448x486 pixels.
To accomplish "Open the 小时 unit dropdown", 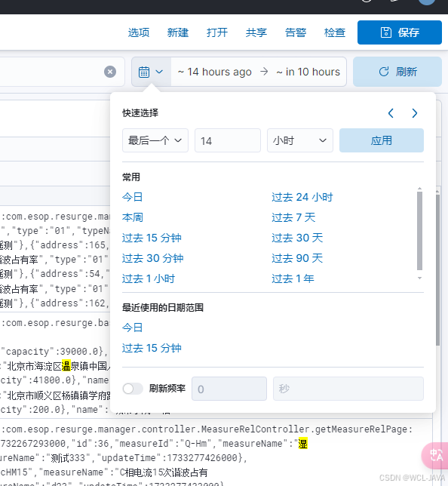I will click(300, 140).
